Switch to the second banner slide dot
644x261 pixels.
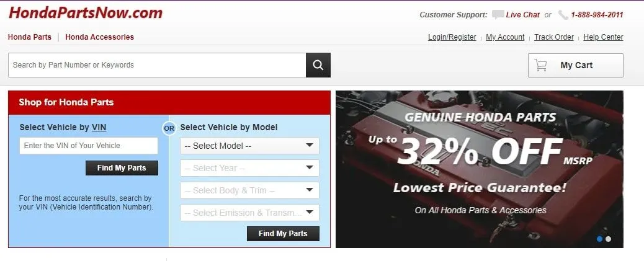coord(608,239)
